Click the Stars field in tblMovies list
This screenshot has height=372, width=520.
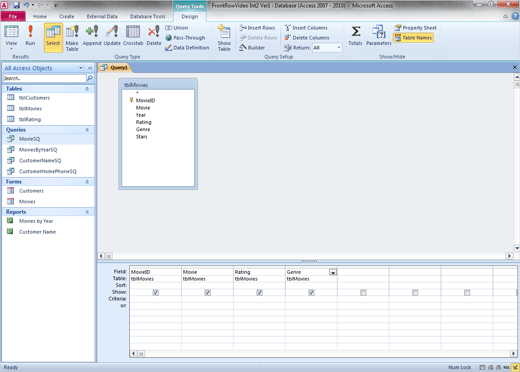[x=141, y=137]
